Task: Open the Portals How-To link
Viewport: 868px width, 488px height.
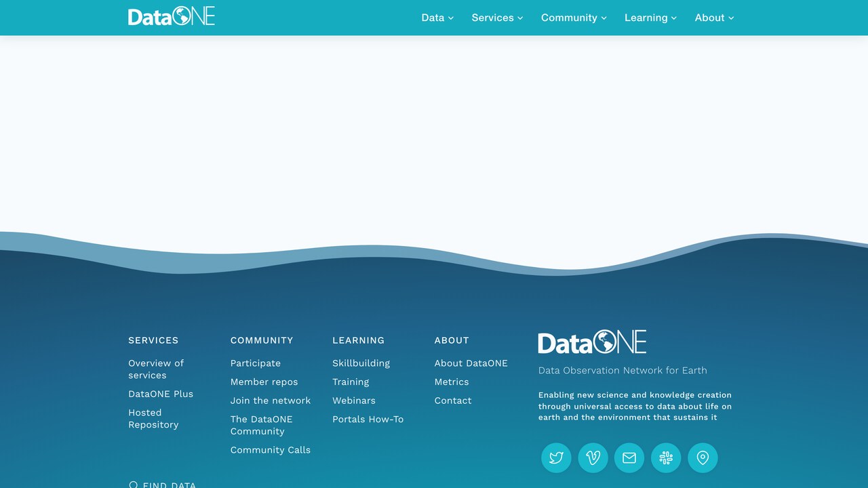Action: pos(368,420)
